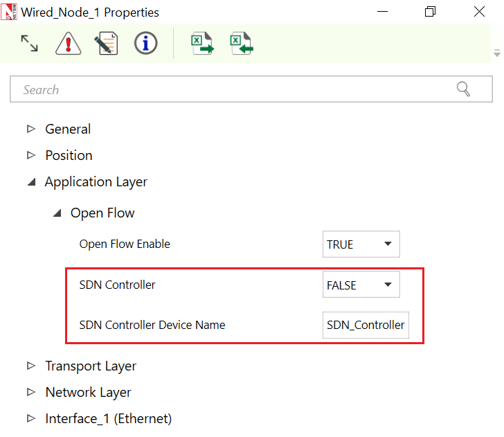Expand the Transport Layer section

(30, 366)
